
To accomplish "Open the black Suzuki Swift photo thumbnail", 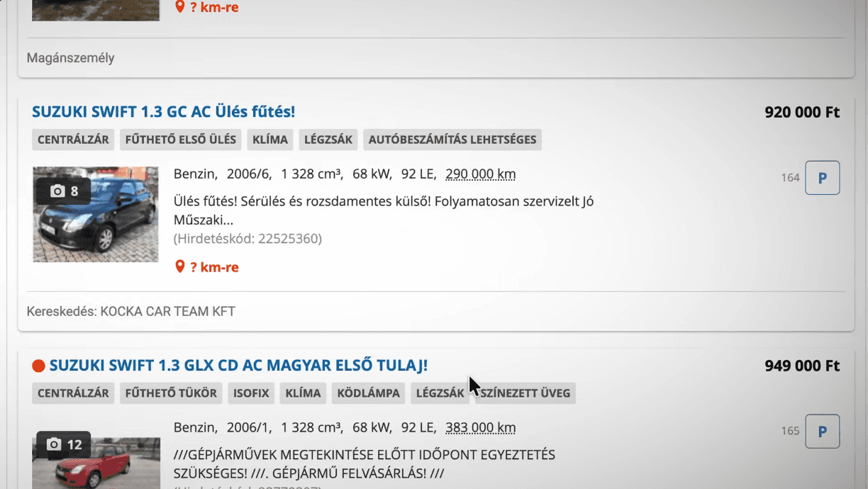I will (96, 215).
